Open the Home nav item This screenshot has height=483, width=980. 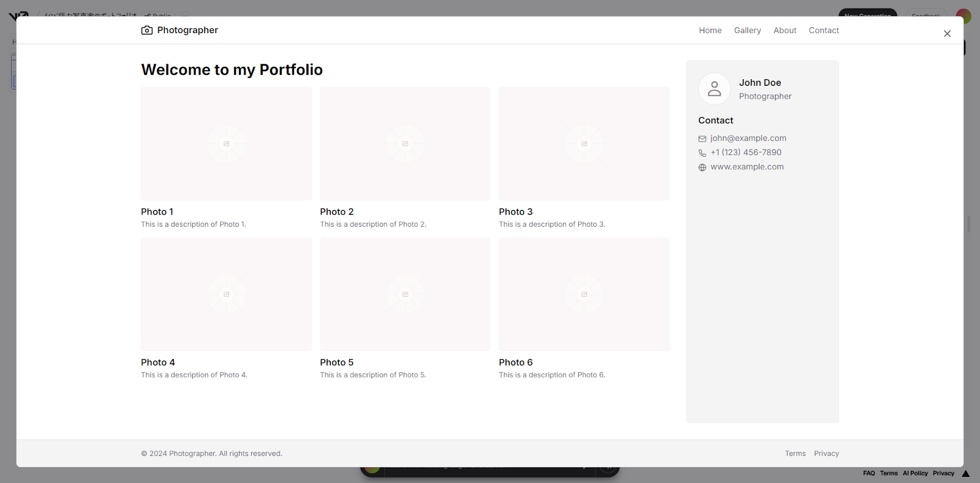click(x=710, y=30)
